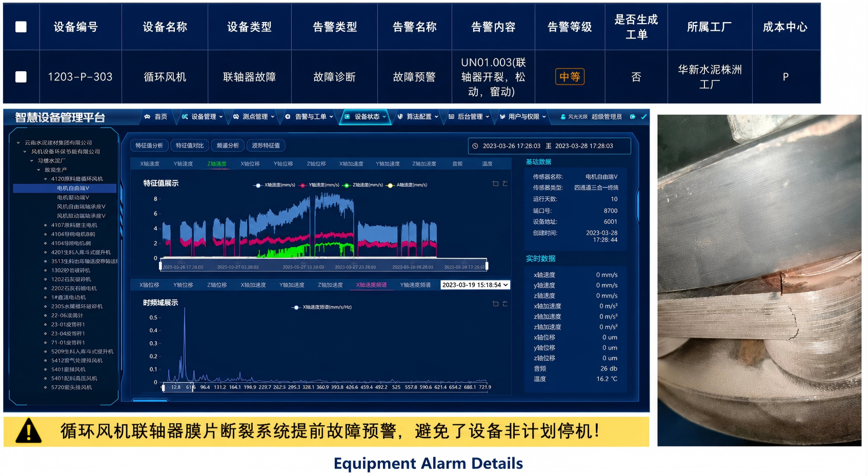
Task: Click the 设备状态 menu icon
Action: pyautogui.click(x=347, y=117)
